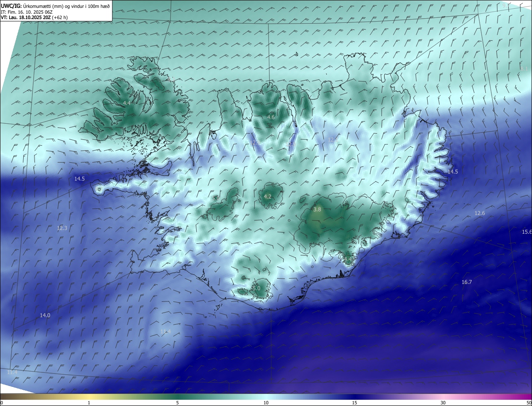Click the '4.2' value label on the map

tap(268, 197)
